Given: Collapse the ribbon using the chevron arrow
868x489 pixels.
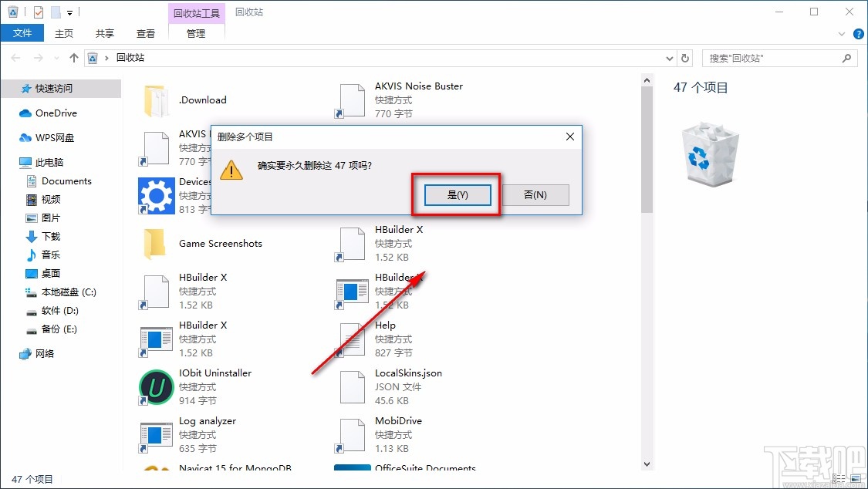Looking at the screenshot, I should (x=841, y=34).
